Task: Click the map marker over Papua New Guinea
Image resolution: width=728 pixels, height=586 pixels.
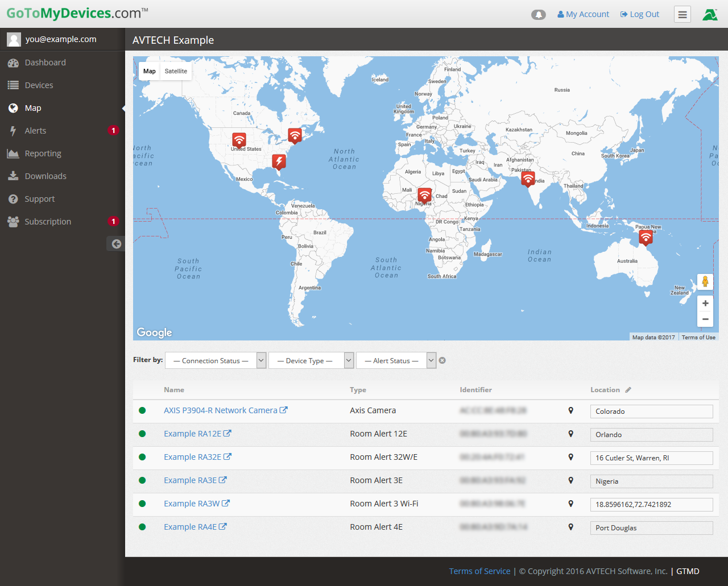Action: coord(646,237)
